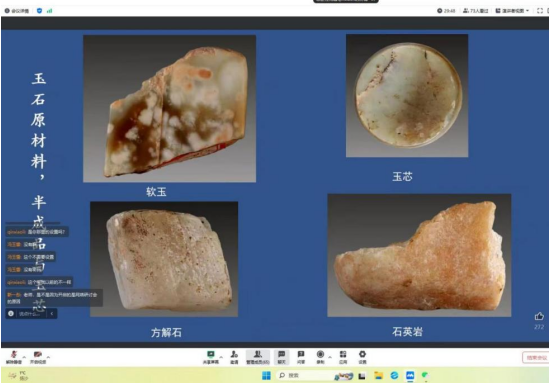Open the Windows Start menu
The image size is (549, 383).
point(266,375)
